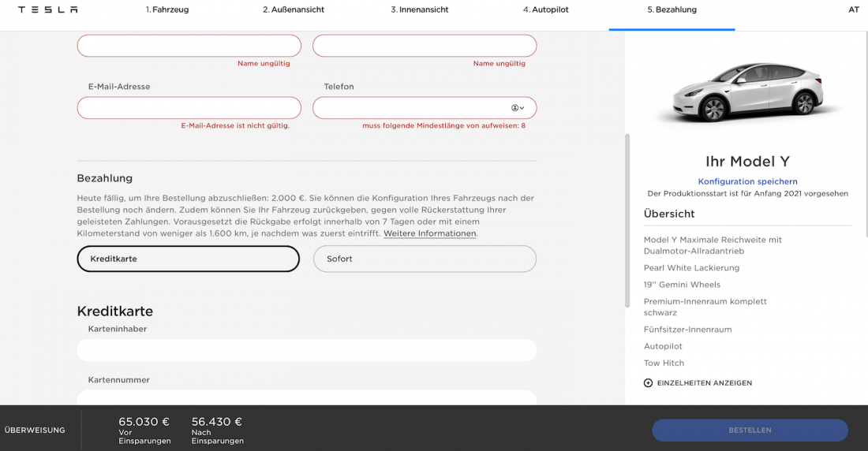Open the contact autofill icon in Telefon field
This screenshot has height=451, width=868.
point(518,108)
